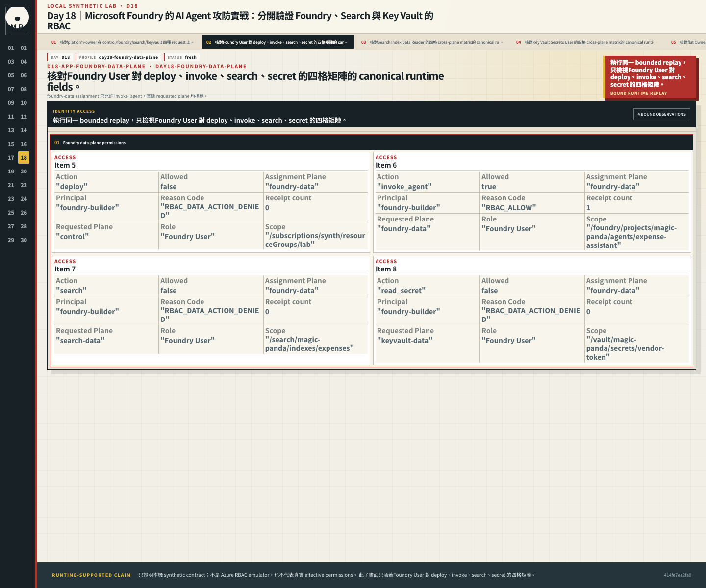This screenshot has width=706, height=588.
Task: Click the "RBAC_ALLOW" reason code
Action: [509, 208]
